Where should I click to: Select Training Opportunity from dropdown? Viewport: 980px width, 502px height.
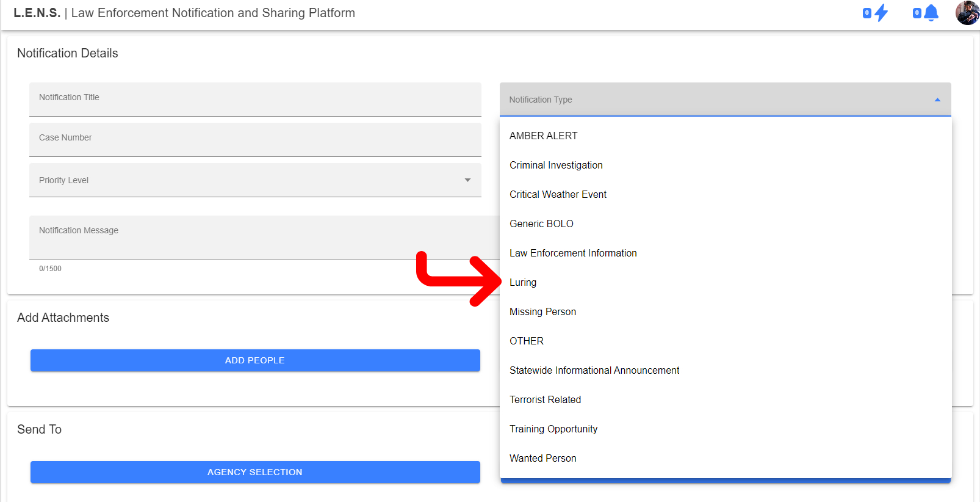click(x=553, y=429)
